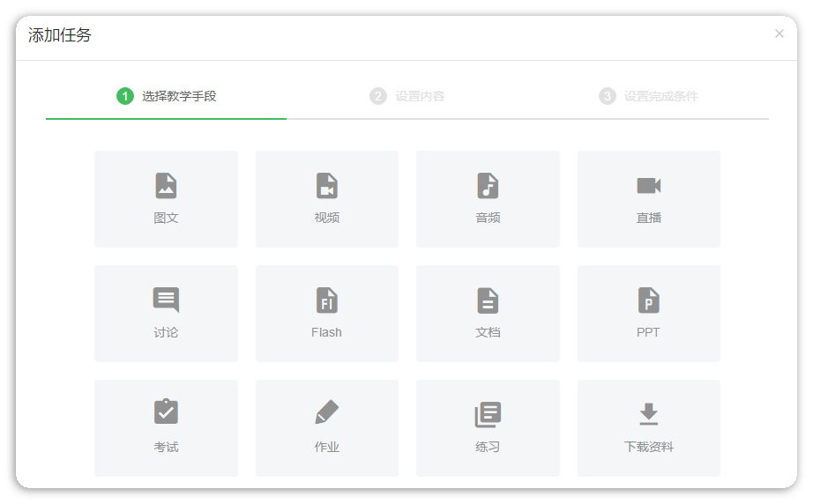Jump to 设置完成条件 step
The image size is (813, 504).
[x=660, y=96]
